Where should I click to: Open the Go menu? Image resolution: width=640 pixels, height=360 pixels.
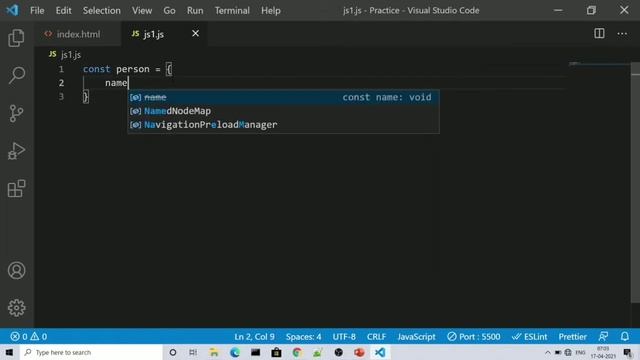point(169,10)
